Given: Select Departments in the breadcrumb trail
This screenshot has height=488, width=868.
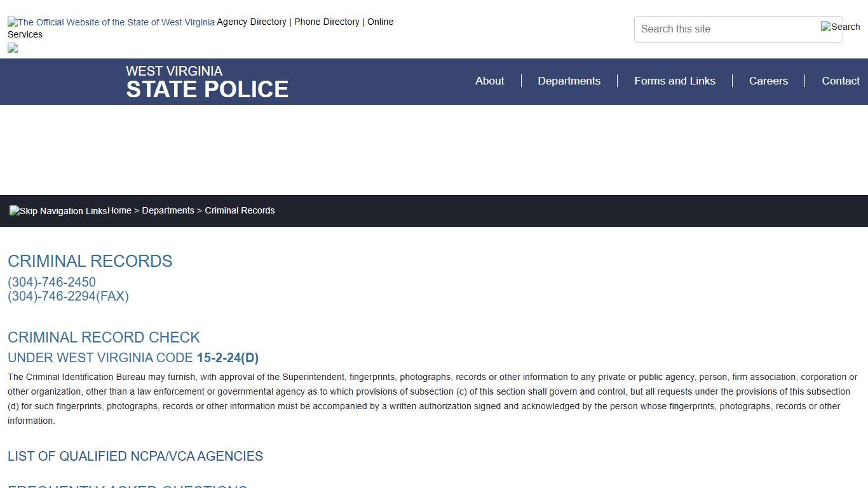Looking at the screenshot, I should (x=168, y=210).
